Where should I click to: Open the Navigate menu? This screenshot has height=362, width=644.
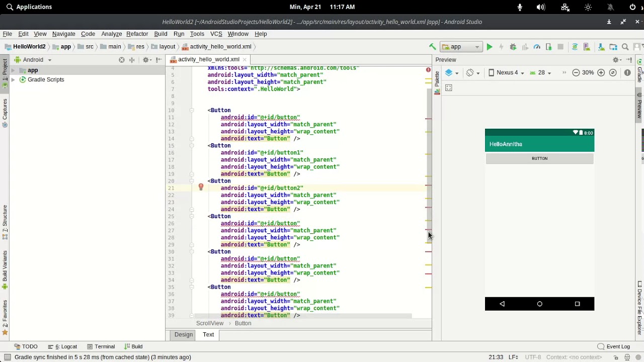[63, 34]
